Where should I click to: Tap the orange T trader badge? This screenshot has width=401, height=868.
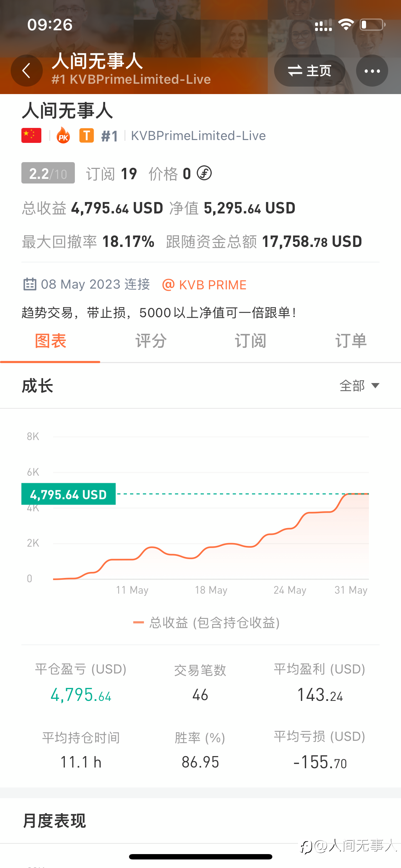[x=86, y=136]
